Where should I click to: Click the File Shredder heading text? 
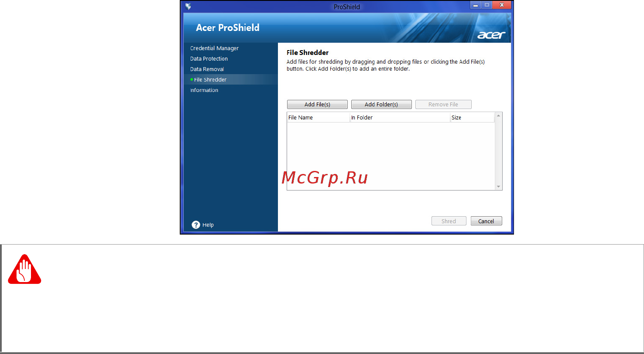pos(308,53)
